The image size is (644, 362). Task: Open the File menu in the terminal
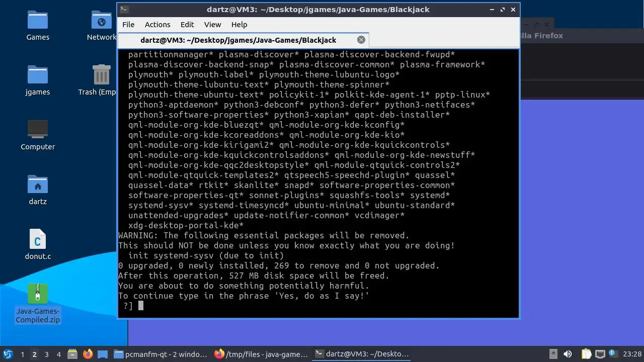[128, 24]
